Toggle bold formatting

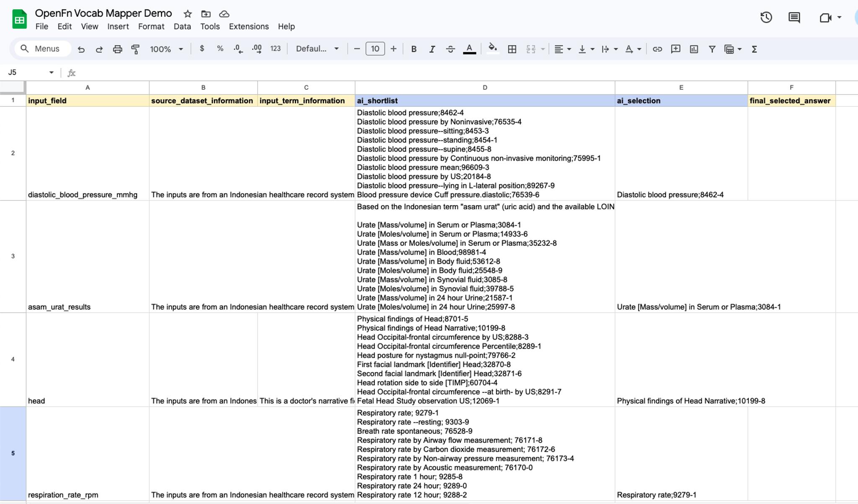click(x=413, y=49)
